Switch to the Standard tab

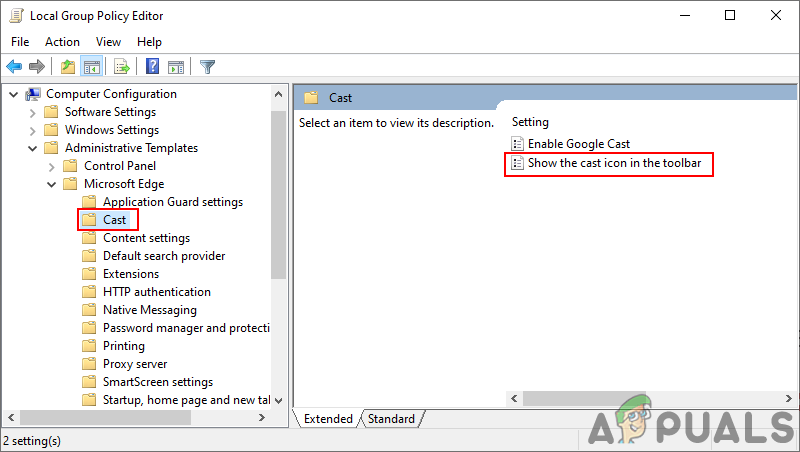(391, 419)
